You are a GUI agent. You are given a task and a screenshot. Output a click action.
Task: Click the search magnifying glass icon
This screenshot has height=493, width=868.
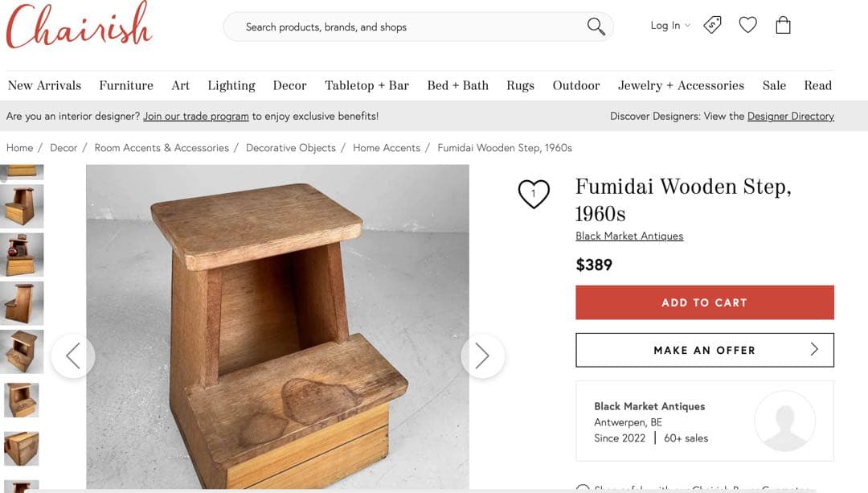pyautogui.click(x=596, y=27)
